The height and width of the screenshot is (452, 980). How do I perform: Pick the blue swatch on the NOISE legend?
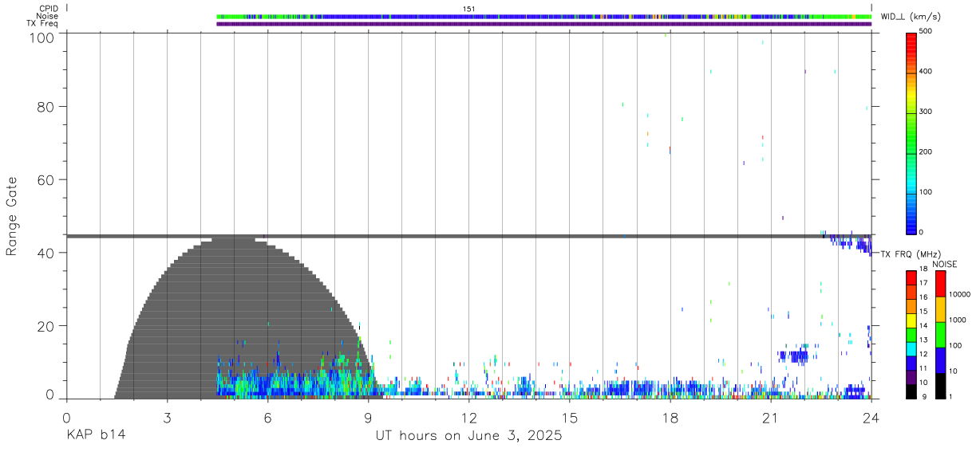pos(940,360)
